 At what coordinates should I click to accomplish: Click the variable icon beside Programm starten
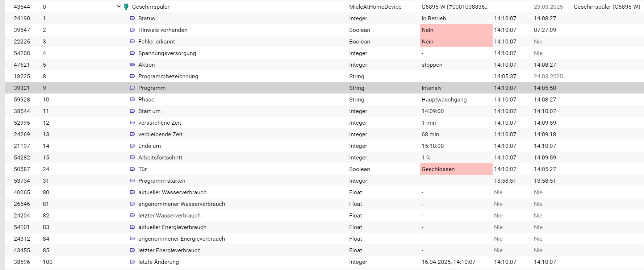click(133, 180)
